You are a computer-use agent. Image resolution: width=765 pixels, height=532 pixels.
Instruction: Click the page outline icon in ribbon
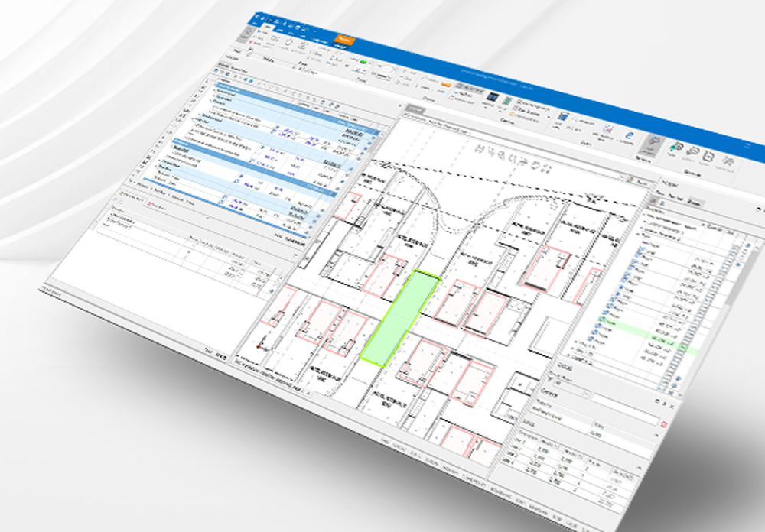[707, 157]
